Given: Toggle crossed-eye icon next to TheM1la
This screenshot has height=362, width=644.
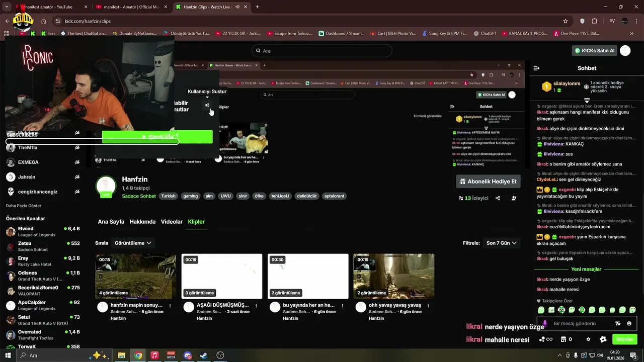Looking at the screenshot, I should [77, 147].
